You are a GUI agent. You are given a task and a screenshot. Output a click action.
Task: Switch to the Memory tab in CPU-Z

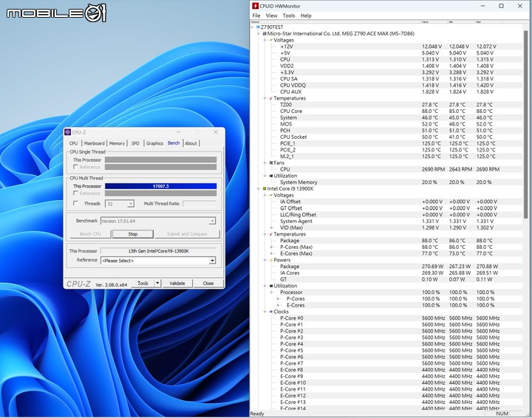pyautogui.click(x=117, y=143)
